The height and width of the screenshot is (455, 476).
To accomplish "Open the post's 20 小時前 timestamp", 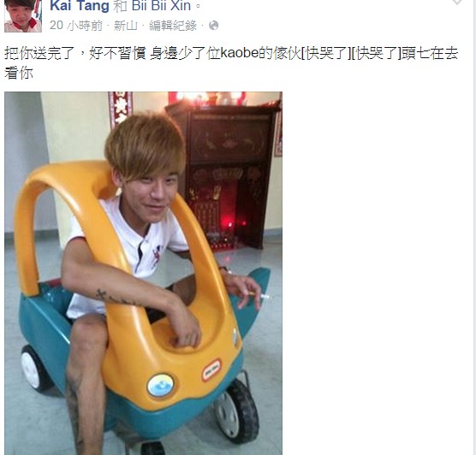I will (x=76, y=26).
